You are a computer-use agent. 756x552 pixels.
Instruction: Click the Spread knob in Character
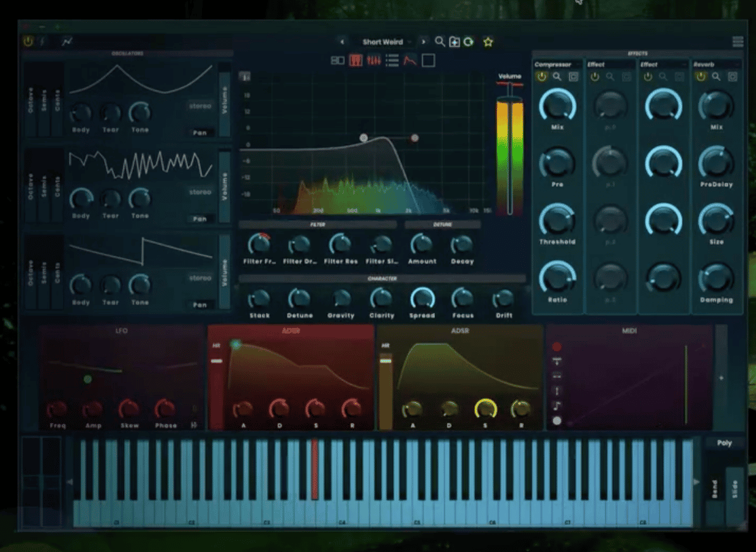tap(422, 298)
